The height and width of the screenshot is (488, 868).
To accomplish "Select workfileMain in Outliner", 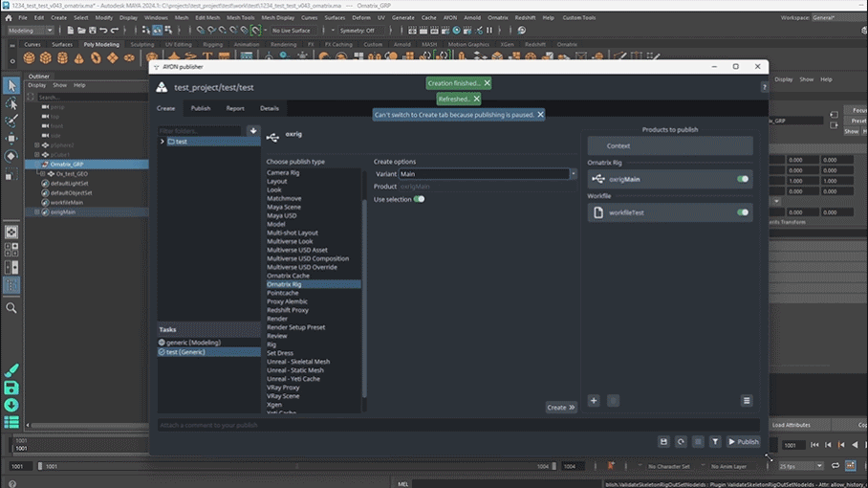I will pos(67,203).
